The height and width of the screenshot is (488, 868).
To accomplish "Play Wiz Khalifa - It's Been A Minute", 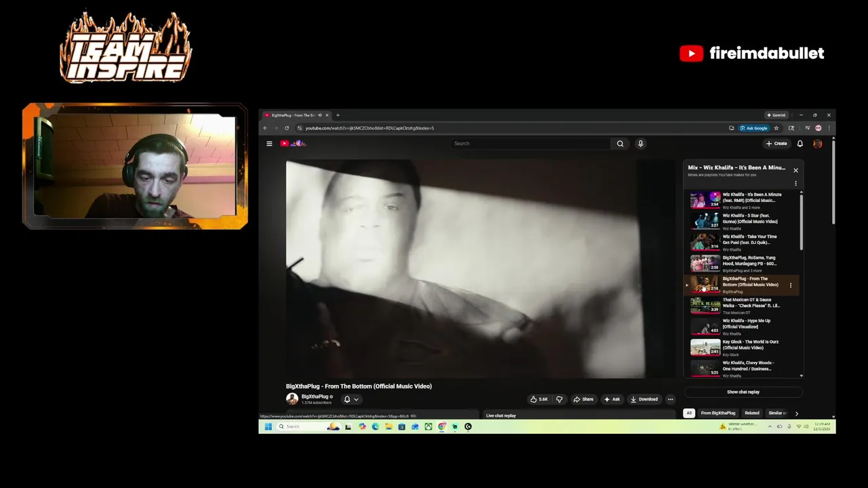I will [x=743, y=201].
